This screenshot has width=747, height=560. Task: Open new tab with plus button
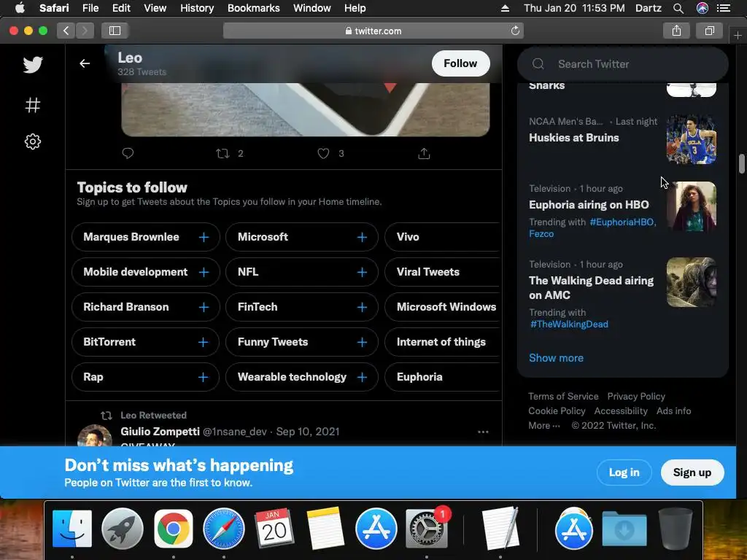[738, 36]
